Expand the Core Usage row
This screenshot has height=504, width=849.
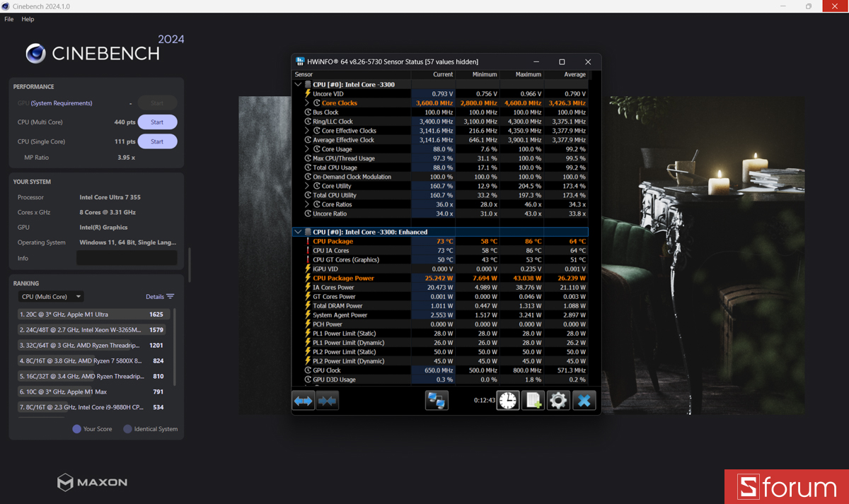point(307,149)
